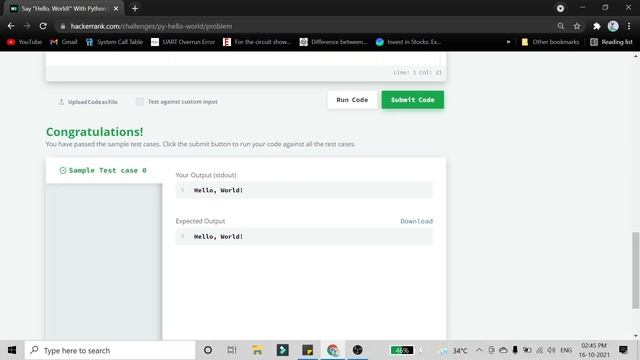640x360 pixels.
Task: Open Cortana circle icon on taskbar
Action: click(x=208, y=350)
